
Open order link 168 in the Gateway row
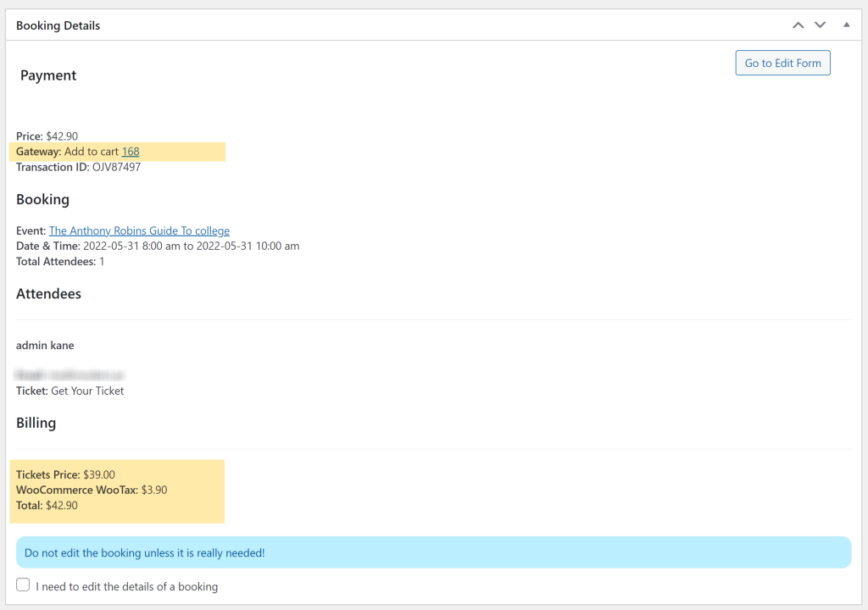click(x=130, y=151)
